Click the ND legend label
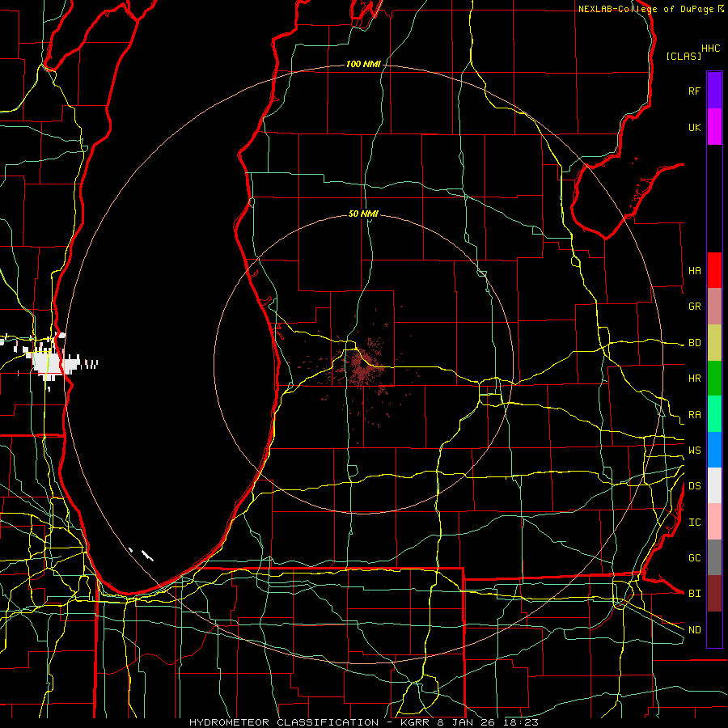 tap(694, 630)
